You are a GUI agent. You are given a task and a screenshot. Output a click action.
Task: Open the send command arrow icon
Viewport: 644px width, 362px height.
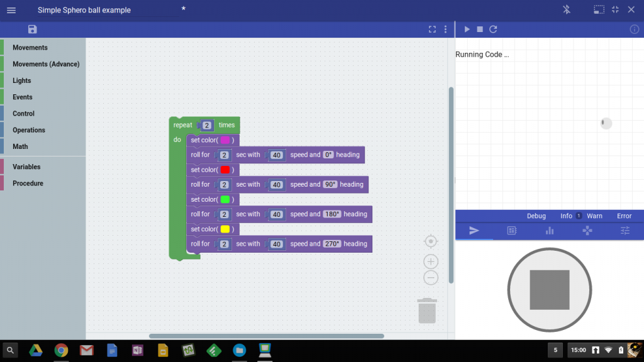(474, 231)
